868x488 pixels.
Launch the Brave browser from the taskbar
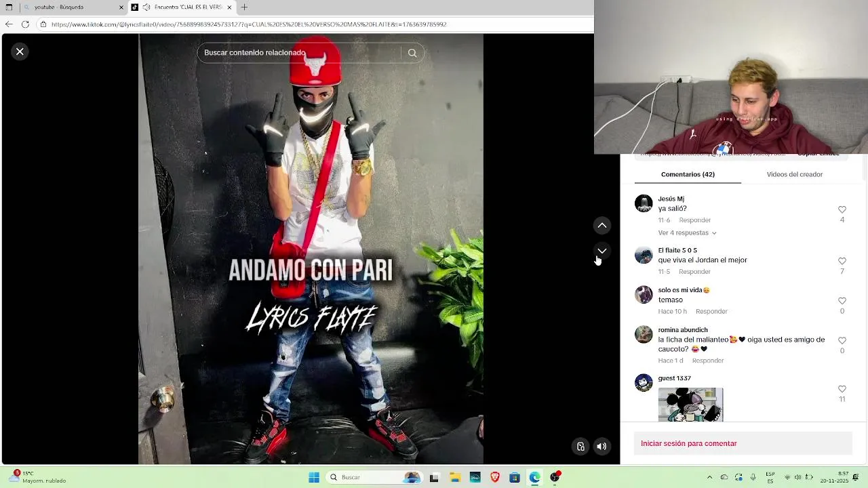pyautogui.click(x=495, y=477)
